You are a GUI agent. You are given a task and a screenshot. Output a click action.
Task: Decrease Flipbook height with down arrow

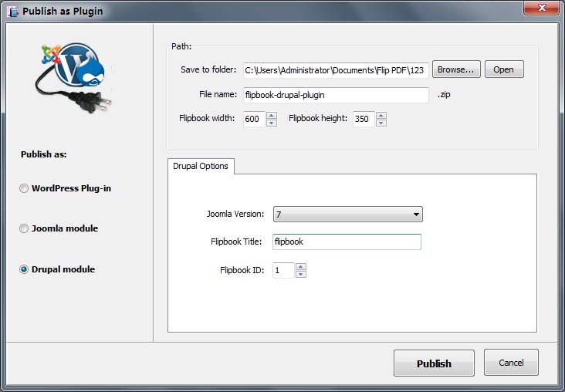coord(381,123)
